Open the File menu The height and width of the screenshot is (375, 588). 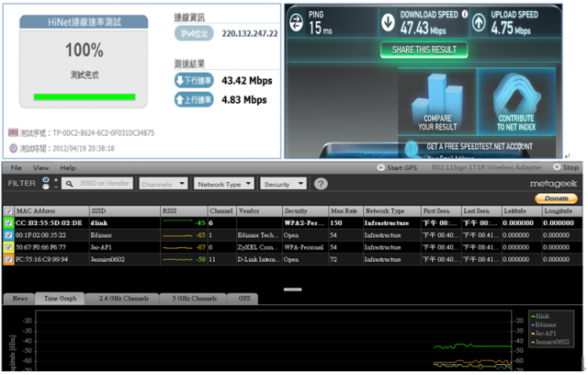16,167
